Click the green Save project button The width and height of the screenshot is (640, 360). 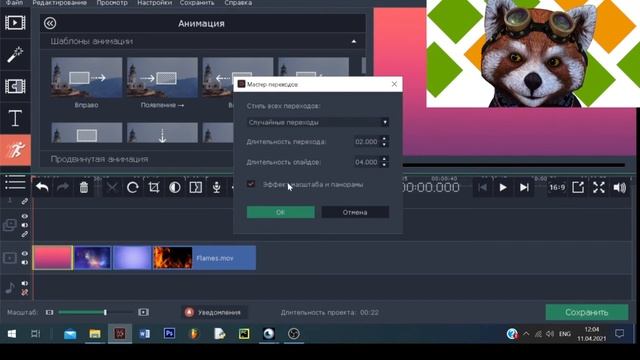click(587, 312)
